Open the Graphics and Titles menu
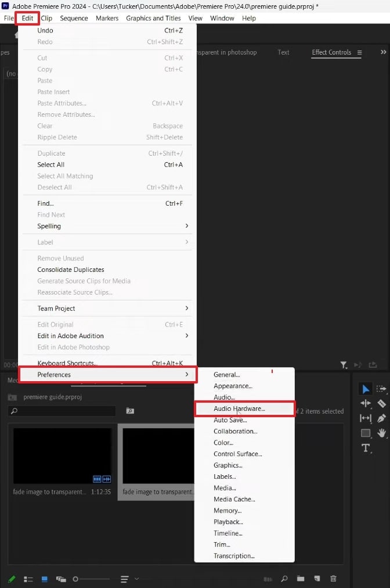This screenshot has width=390, height=588. 153,18
